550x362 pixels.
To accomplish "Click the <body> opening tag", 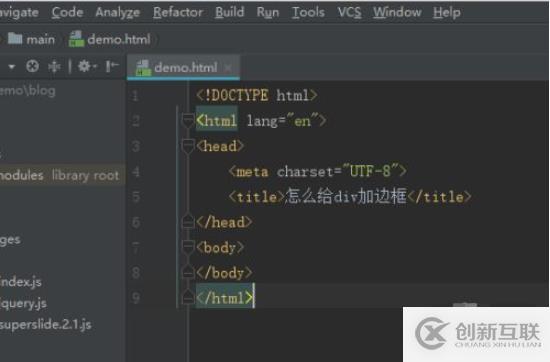I will (220, 248).
